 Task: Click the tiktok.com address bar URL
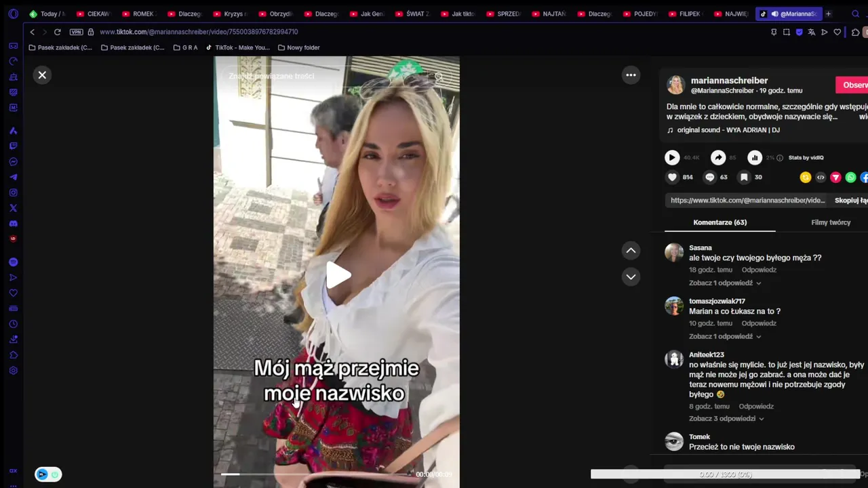point(199,32)
